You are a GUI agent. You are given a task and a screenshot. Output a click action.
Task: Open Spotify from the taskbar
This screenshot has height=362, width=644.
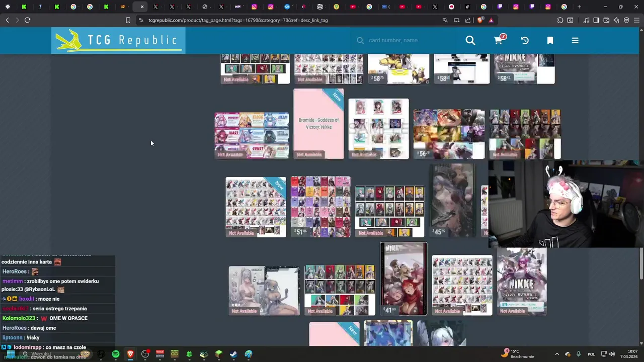(116, 354)
